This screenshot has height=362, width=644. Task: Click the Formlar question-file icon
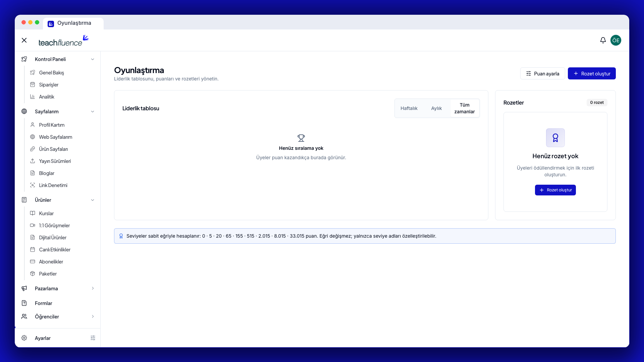[x=24, y=303]
